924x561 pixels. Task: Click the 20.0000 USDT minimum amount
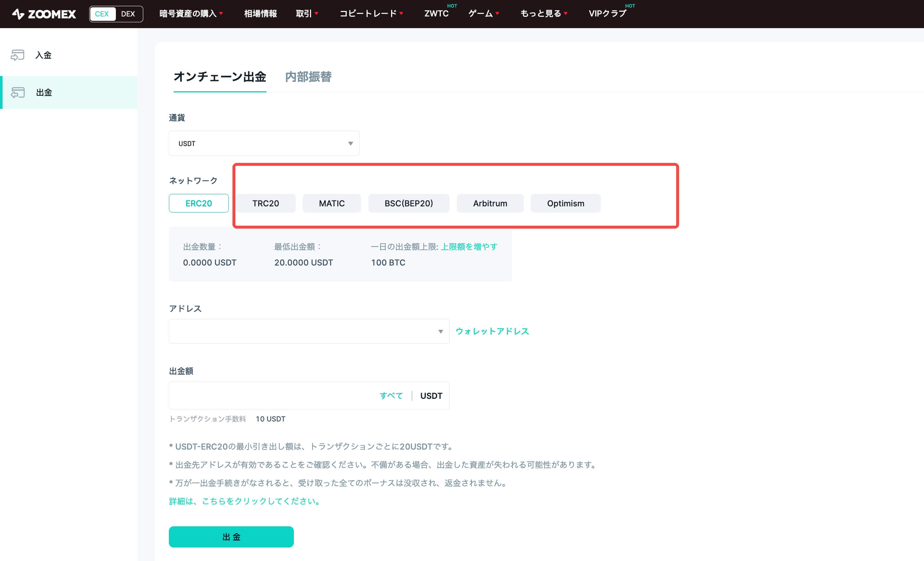[303, 262]
